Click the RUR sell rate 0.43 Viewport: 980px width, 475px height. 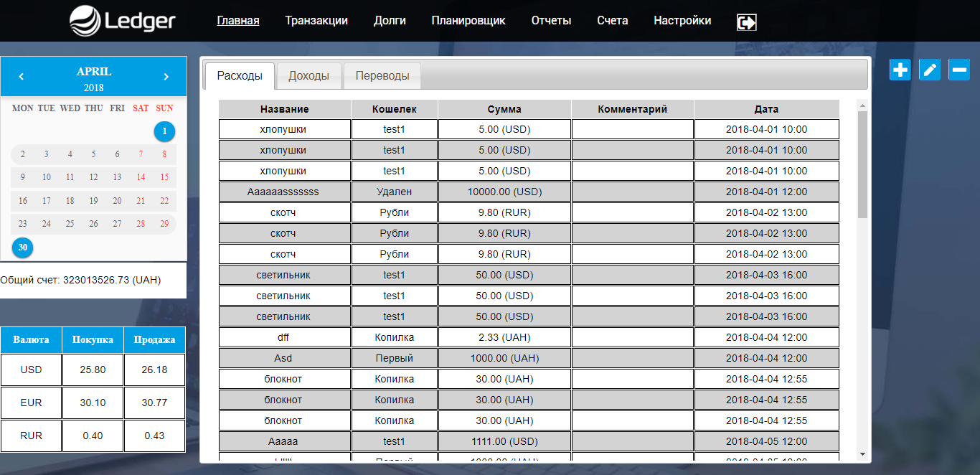click(154, 436)
